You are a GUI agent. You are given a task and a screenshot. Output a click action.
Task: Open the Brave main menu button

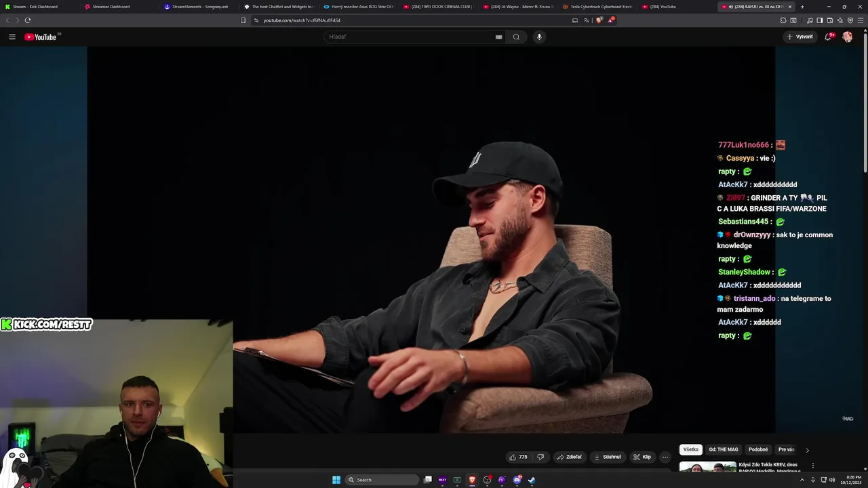[861, 20]
